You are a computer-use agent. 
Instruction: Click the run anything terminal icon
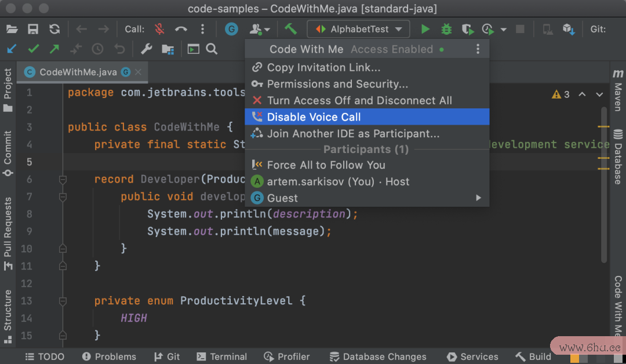pyautogui.click(x=193, y=49)
